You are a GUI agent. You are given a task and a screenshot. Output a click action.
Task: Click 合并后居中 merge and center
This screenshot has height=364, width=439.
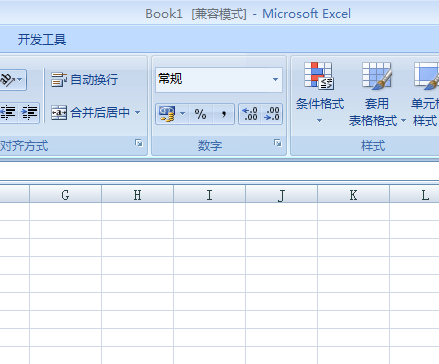coord(91,113)
